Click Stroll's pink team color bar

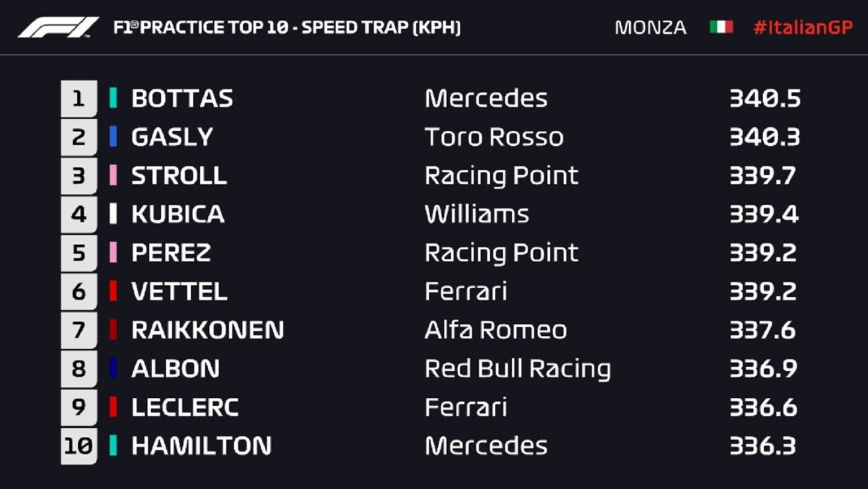coord(113,176)
